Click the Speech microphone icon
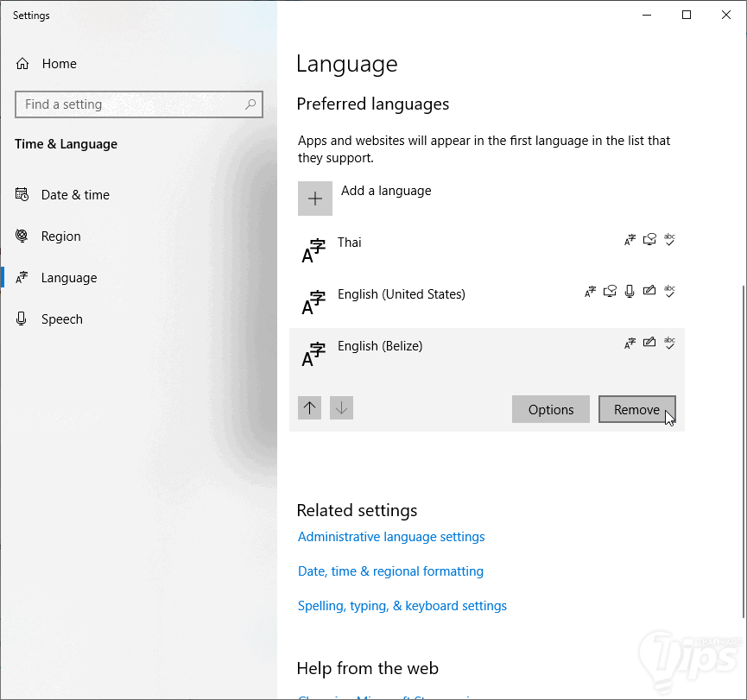 click(x=21, y=318)
